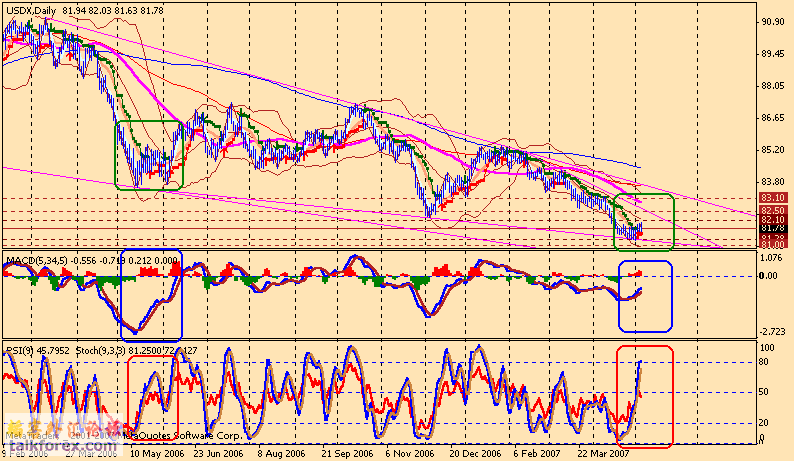Select the 22 Mar 2007 date label
This screenshot has width=794, height=461.
point(605,453)
